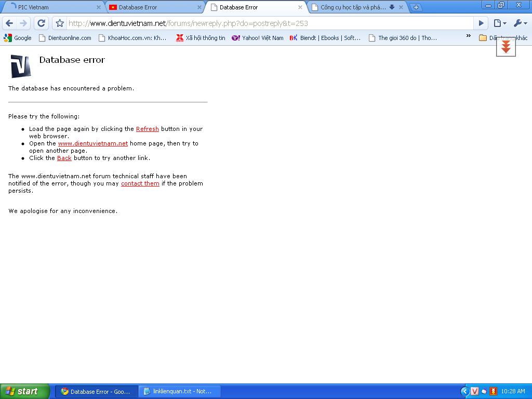This screenshot has width=532, height=399.
Task: Click the orange download arrows overlay icon
Action: pos(506,47)
